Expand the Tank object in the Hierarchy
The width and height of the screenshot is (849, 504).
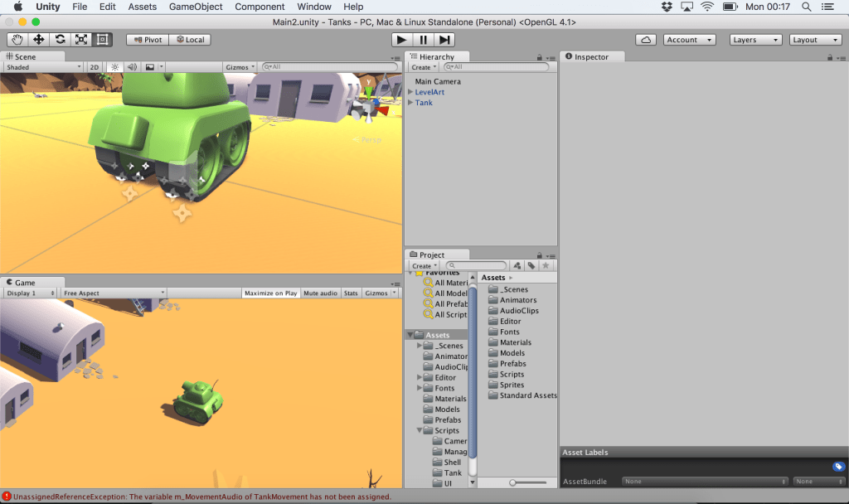[408, 104]
